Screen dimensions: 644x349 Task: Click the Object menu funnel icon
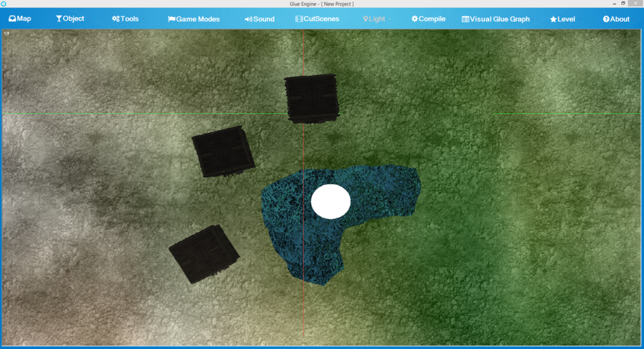pyautogui.click(x=59, y=19)
